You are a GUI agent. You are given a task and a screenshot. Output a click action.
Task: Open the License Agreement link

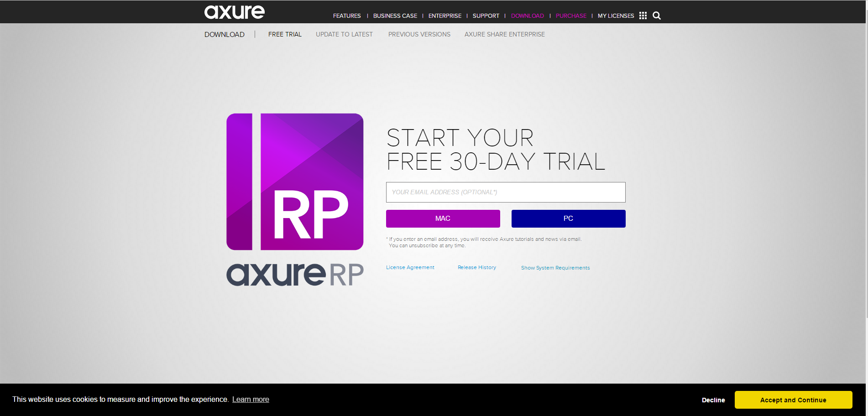click(410, 267)
